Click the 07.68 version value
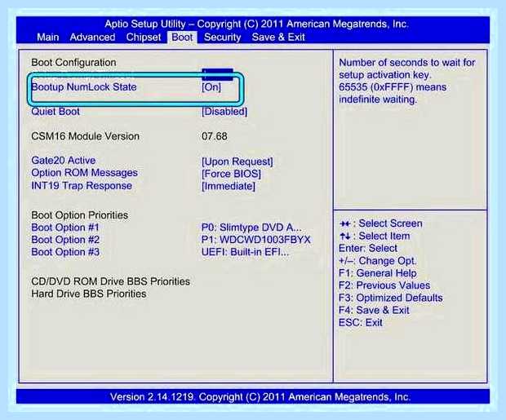The image size is (506, 420). tap(215, 136)
